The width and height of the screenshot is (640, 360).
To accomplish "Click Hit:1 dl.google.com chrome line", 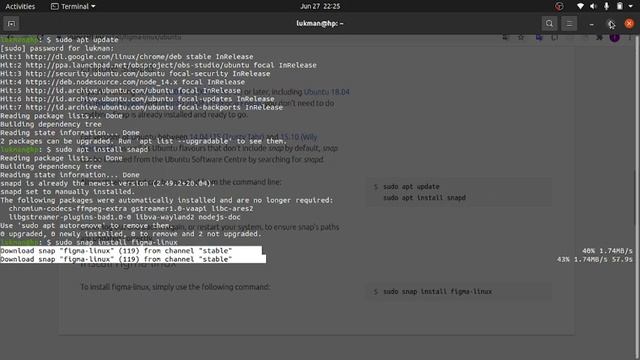I will click(x=127, y=57).
